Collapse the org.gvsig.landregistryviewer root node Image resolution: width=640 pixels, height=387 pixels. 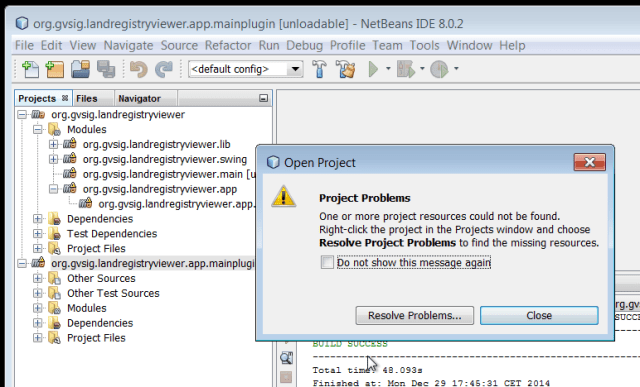pos(22,115)
